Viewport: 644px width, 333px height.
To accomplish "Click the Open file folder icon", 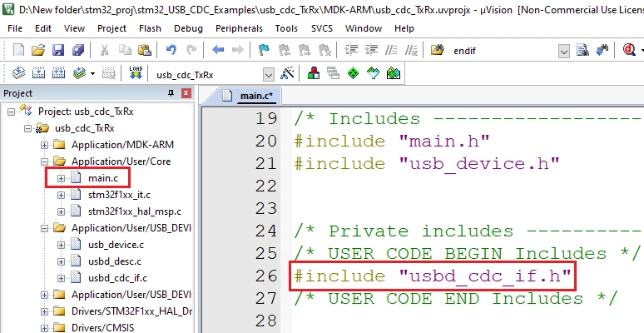I will click(x=37, y=50).
